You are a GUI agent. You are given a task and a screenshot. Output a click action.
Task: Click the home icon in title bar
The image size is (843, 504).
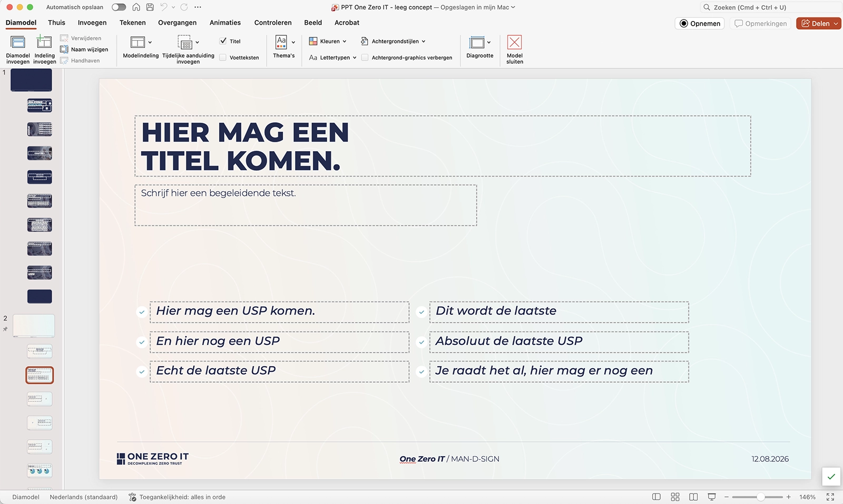136,7
